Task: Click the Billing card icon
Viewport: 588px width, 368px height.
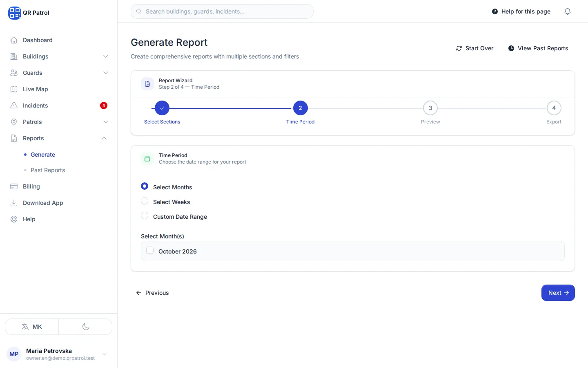Action: tap(14, 186)
